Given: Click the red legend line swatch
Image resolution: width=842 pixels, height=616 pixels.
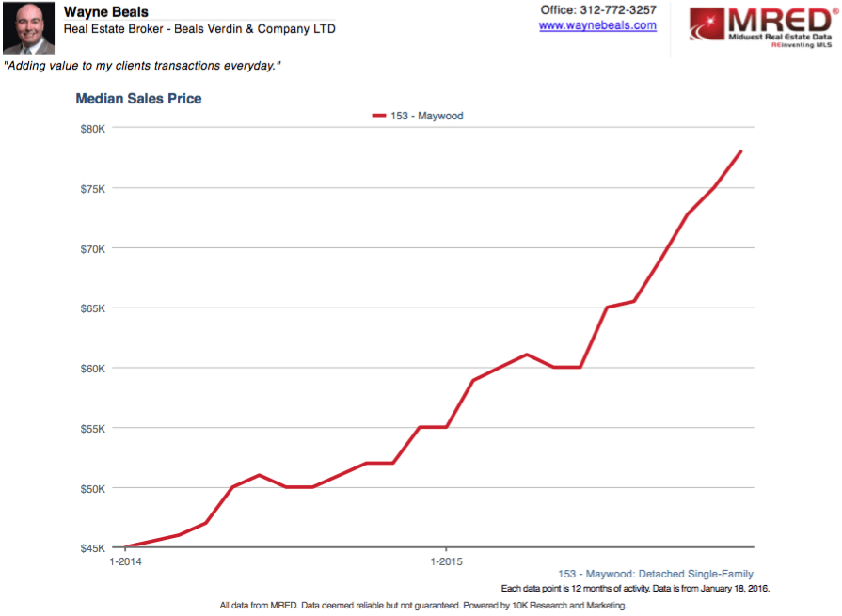Looking at the screenshot, I should tap(379, 116).
